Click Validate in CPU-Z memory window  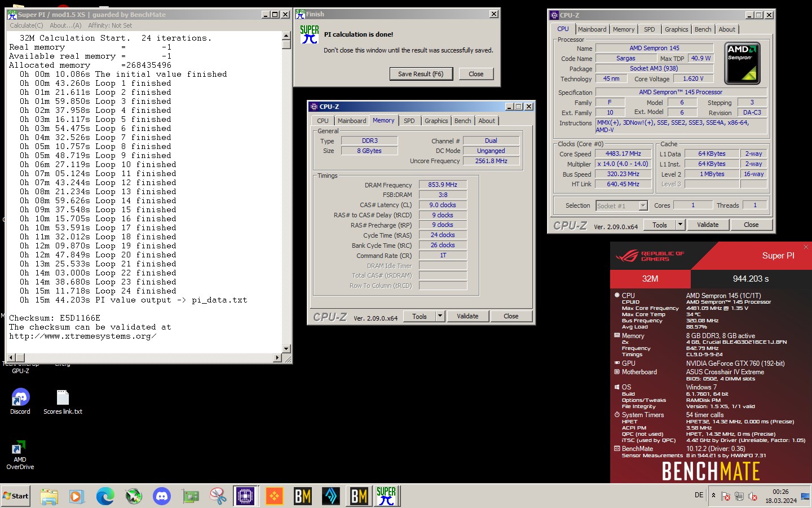pos(467,316)
